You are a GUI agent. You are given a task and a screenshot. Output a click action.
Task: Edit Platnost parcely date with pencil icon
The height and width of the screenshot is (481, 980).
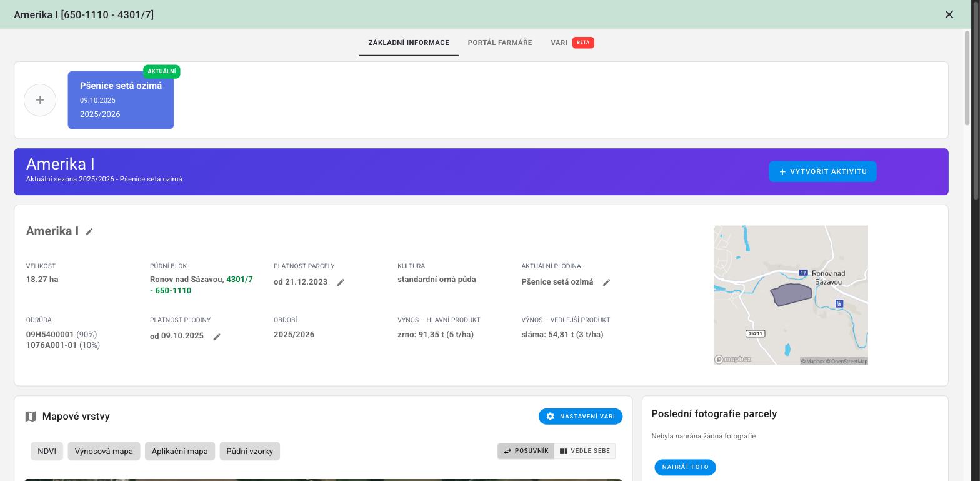click(341, 283)
